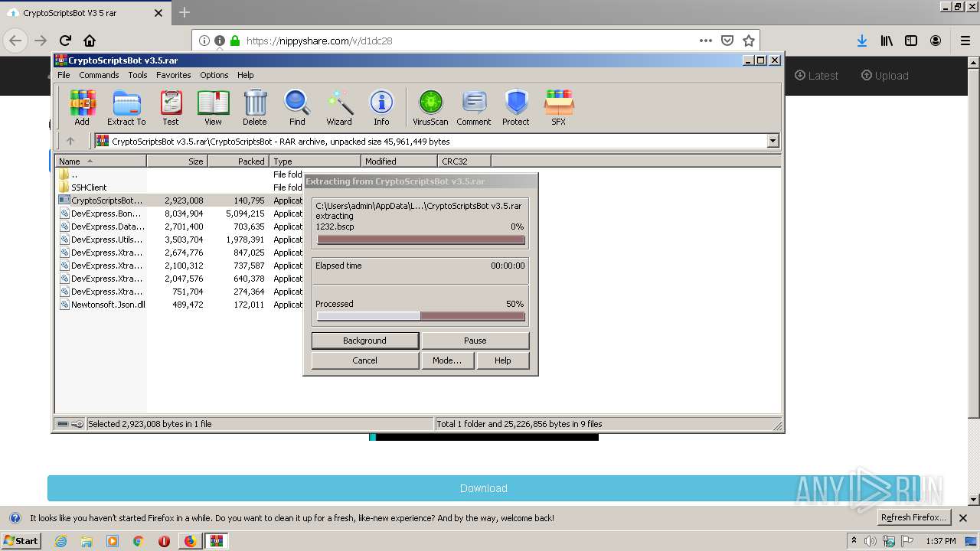The height and width of the screenshot is (551, 980).
Task: Open WinRAR Tools menu
Action: 138,75
